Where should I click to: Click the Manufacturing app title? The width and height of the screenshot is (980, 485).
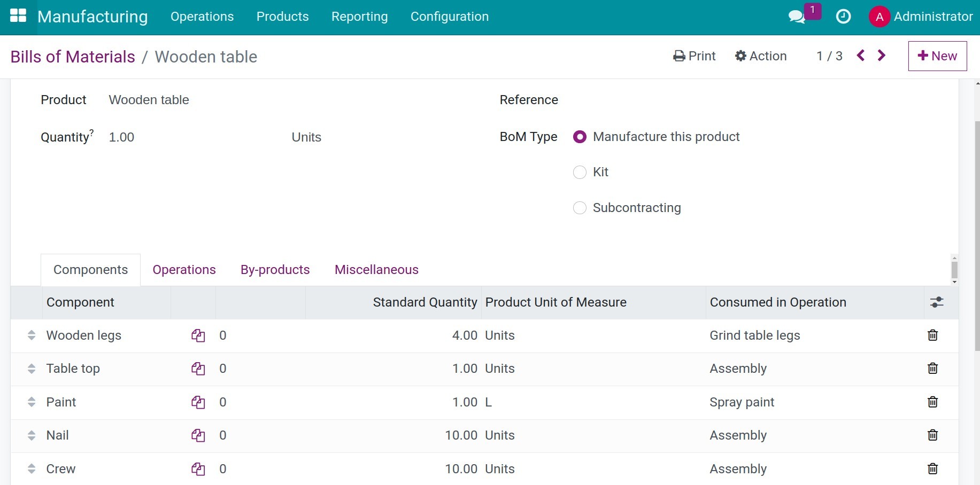tap(92, 17)
